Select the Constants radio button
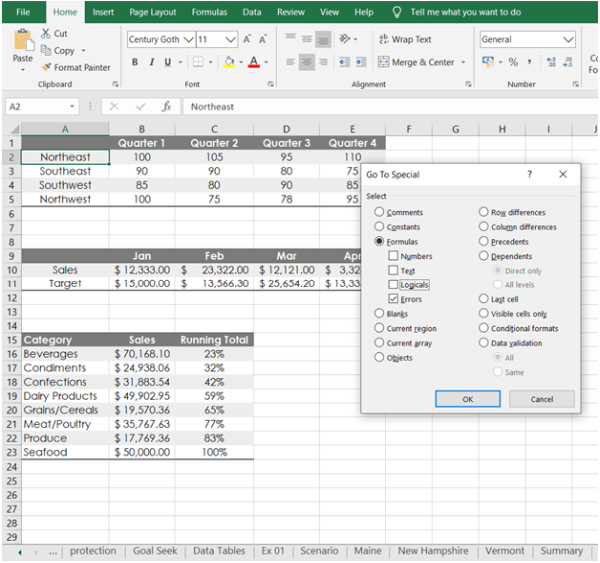The width and height of the screenshot is (600, 563). [379, 227]
